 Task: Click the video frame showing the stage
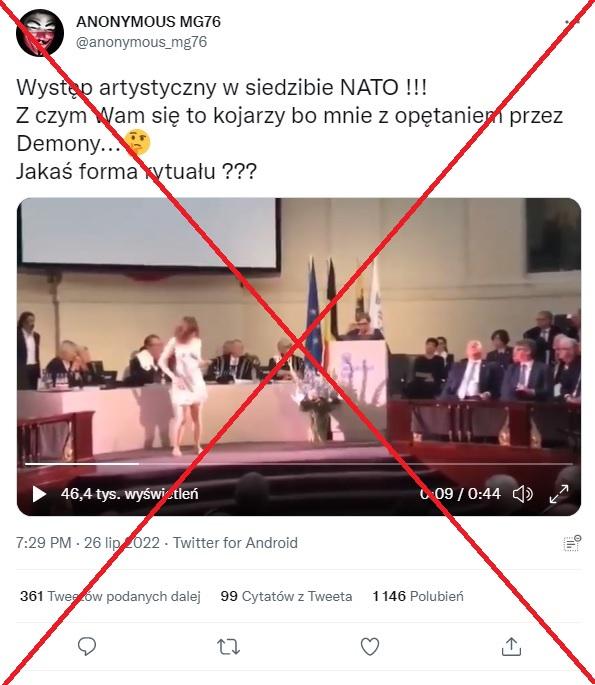click(299, 332)
